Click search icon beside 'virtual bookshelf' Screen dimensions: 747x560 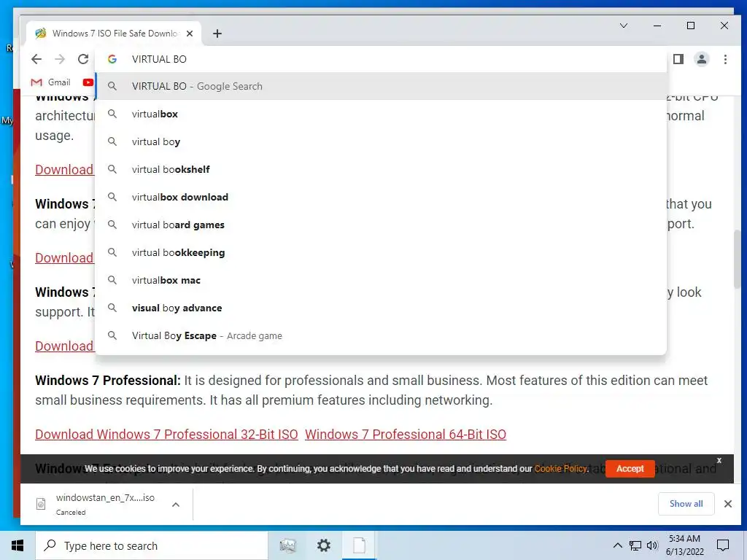click(x=112, y=169)
